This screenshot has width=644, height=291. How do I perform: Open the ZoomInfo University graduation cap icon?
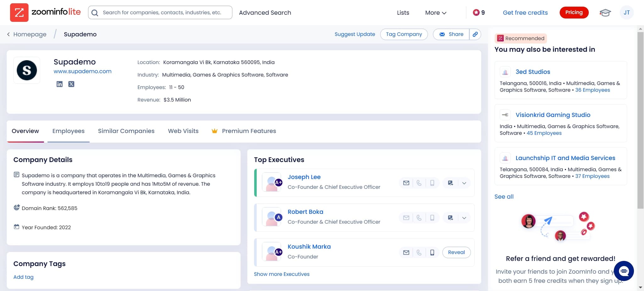click(x=605, y=13)
